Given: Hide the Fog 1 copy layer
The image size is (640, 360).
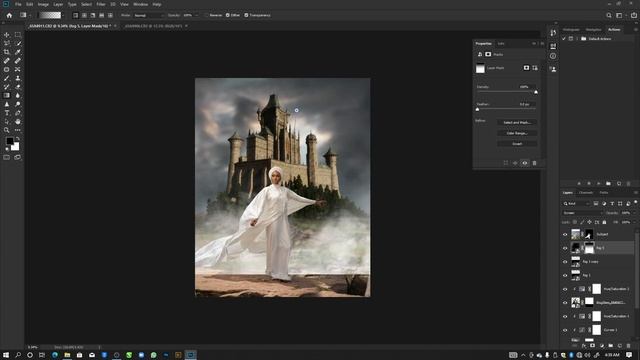Looking at the screenshot, I should click(565, 262).
